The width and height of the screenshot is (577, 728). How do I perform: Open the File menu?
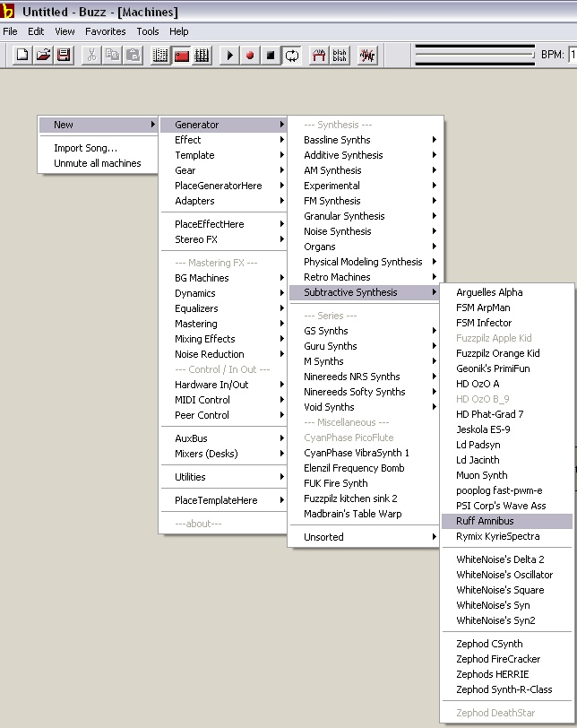coord(10,31)
